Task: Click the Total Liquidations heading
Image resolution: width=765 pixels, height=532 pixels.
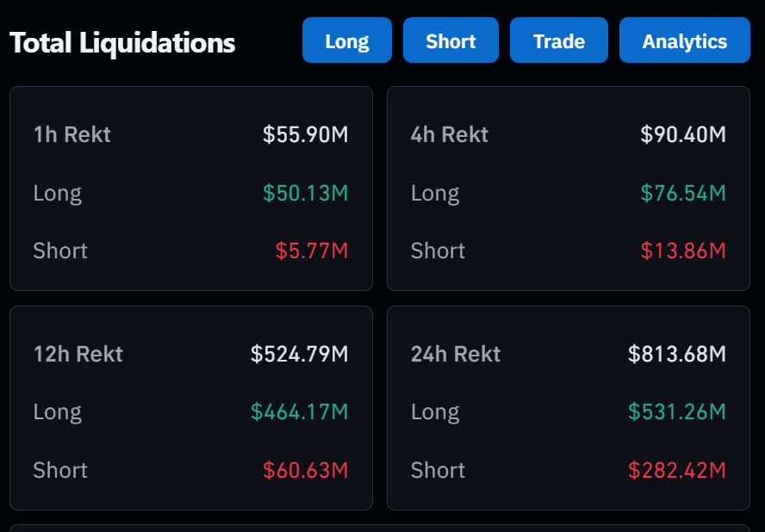Action: [122, 43]
